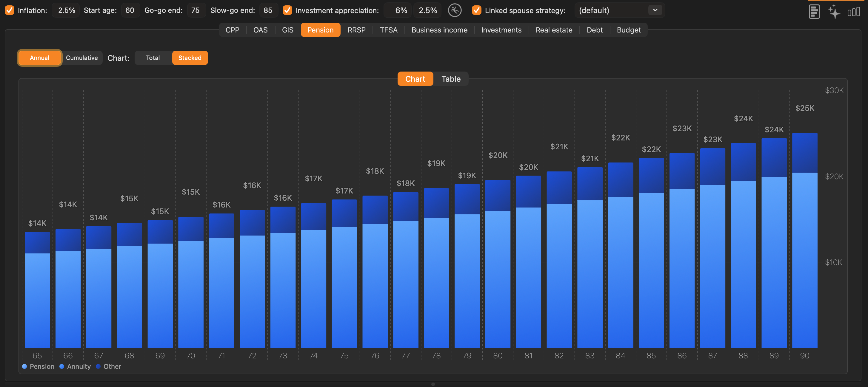The image size is (868, 387).
Task: Toggle the Investment appreciation checkbox
Action: [287, 10]
